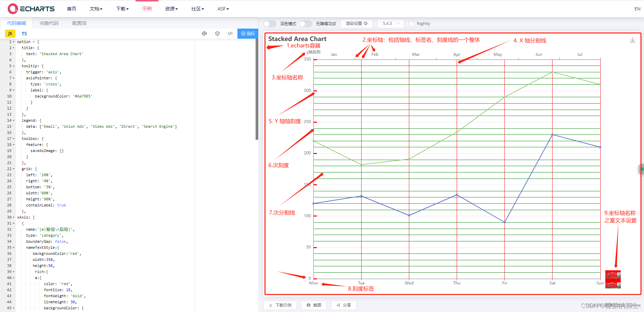
Task: Open the ASF dropdown menu
Action: tap(223, 9)
